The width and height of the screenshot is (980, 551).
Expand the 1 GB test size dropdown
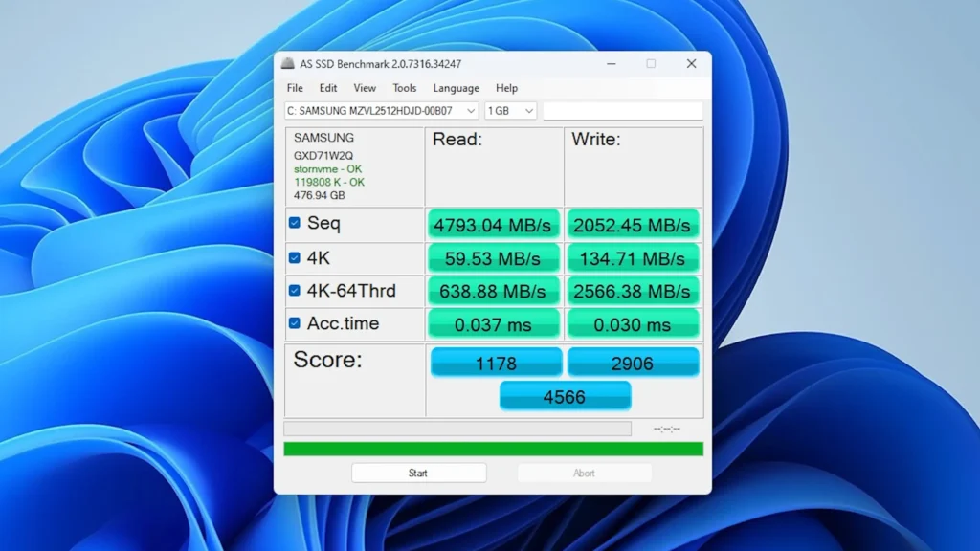511,111
